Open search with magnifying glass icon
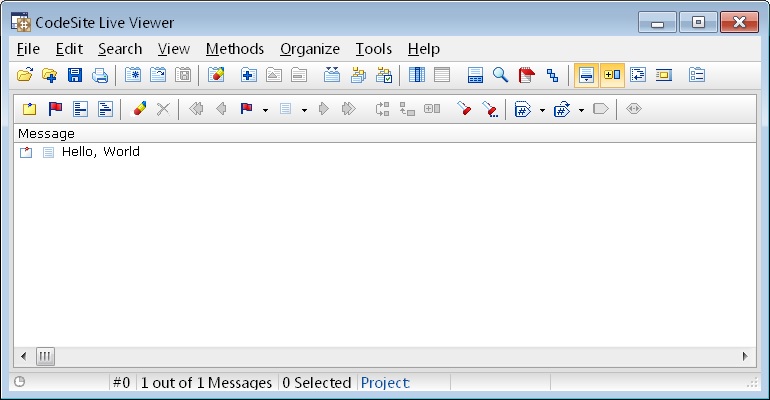The height and width of the screenshot is (400, 770). [x=500, y=75]
